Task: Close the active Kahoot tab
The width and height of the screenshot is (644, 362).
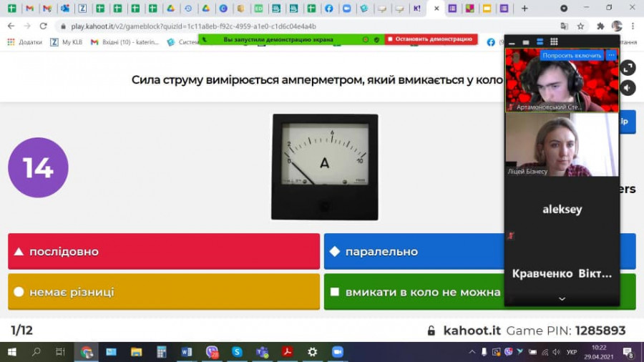Action: pyautogui.click(x=436, y=8)
